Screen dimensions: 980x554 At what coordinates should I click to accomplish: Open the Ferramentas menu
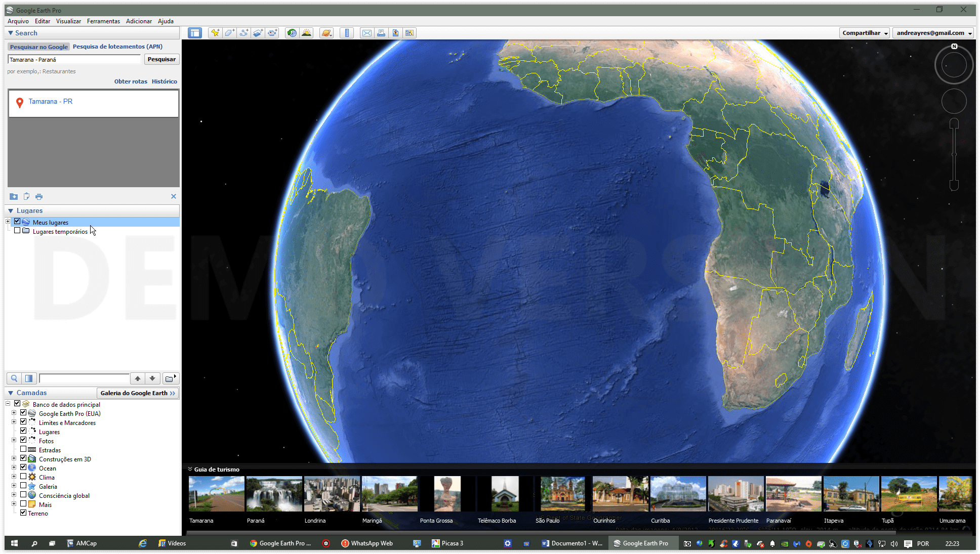pos(103,21)
